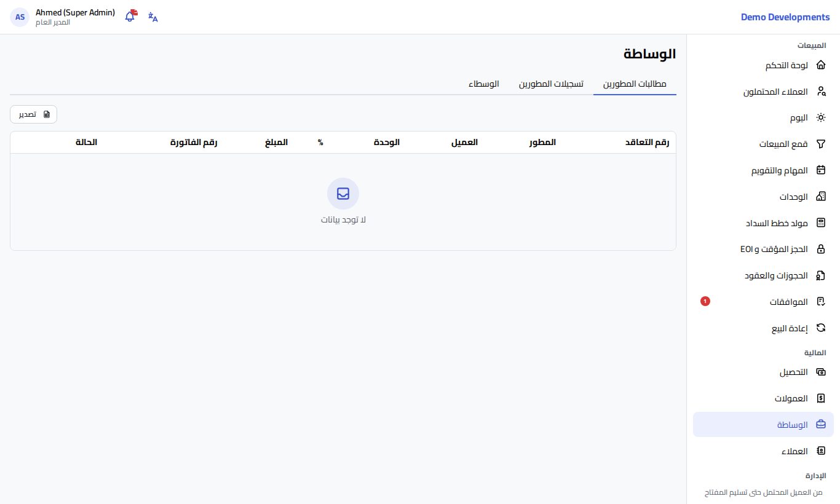Click the sun icon beside اليوم
This screenshot has height=504, width=840.
[820, 117]
